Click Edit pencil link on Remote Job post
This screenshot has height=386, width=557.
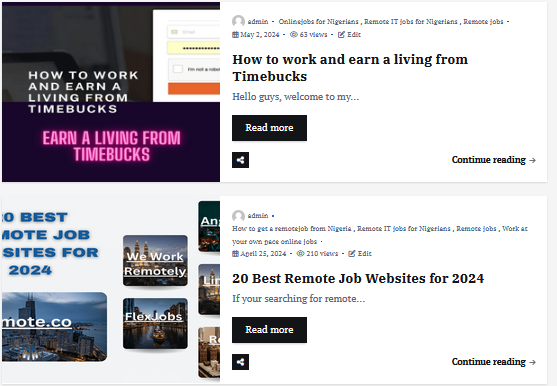(x=360, y=254)
